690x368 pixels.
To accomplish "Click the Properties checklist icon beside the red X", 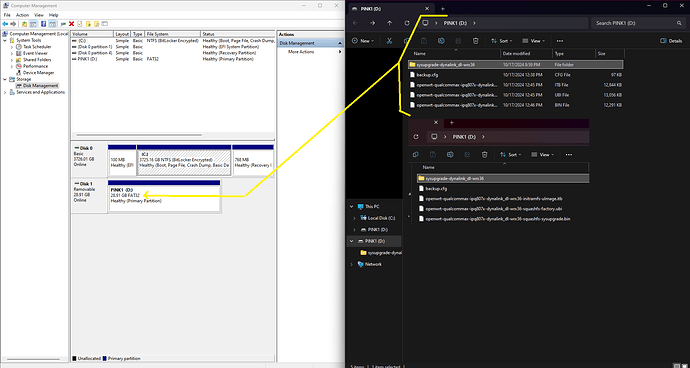I will pos(80,24).
